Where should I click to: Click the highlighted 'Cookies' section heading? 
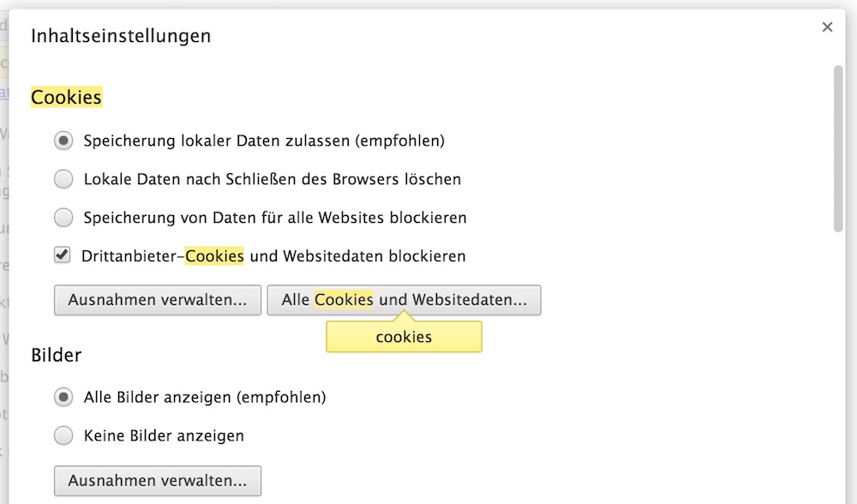point(66,98)
